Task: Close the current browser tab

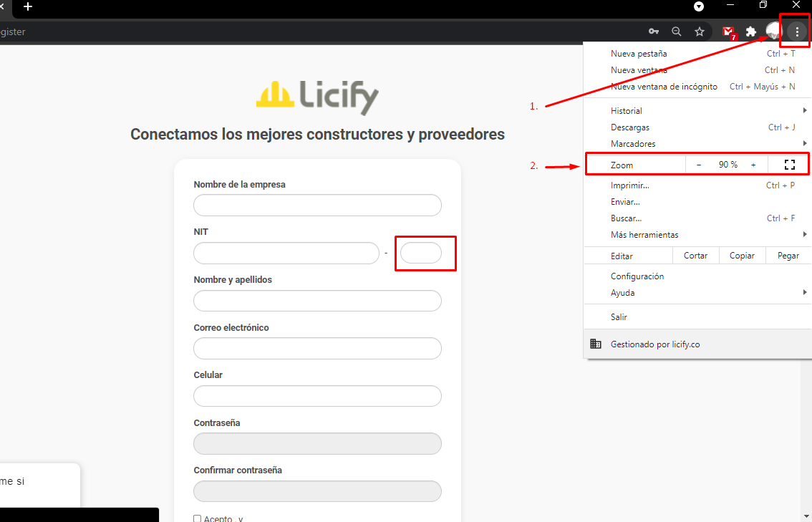Action: 2,6
